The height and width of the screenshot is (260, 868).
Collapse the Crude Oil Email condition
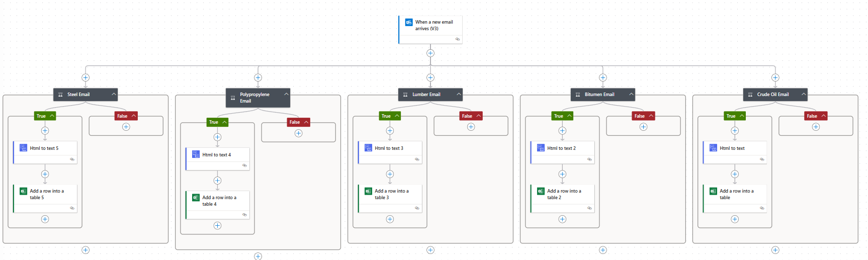[x=804, y=94]
